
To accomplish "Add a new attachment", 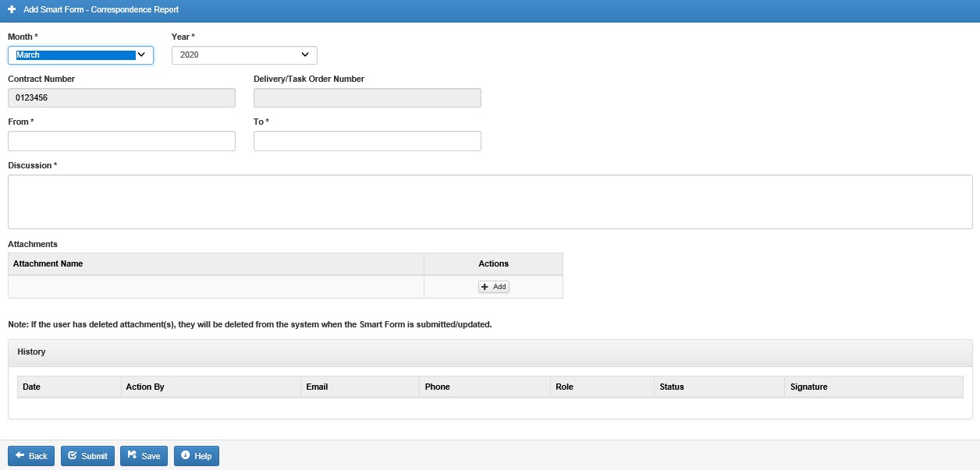I will tap(493, 287).
